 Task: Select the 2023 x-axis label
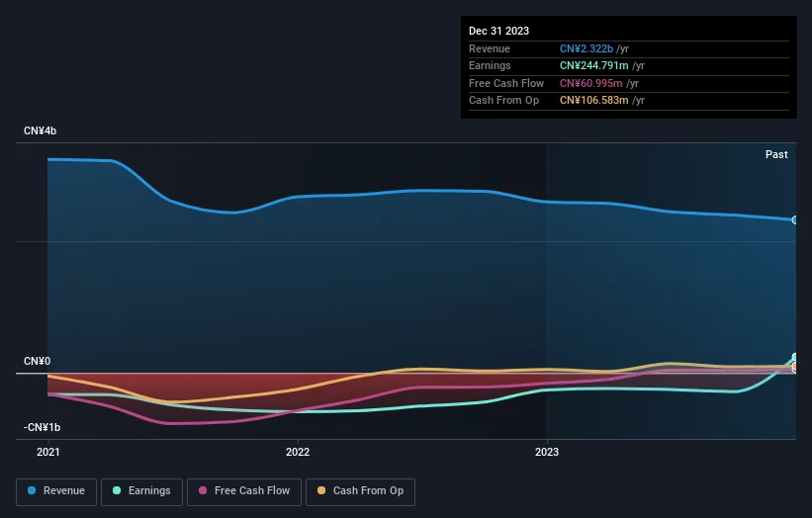click(x=547, y=452)
